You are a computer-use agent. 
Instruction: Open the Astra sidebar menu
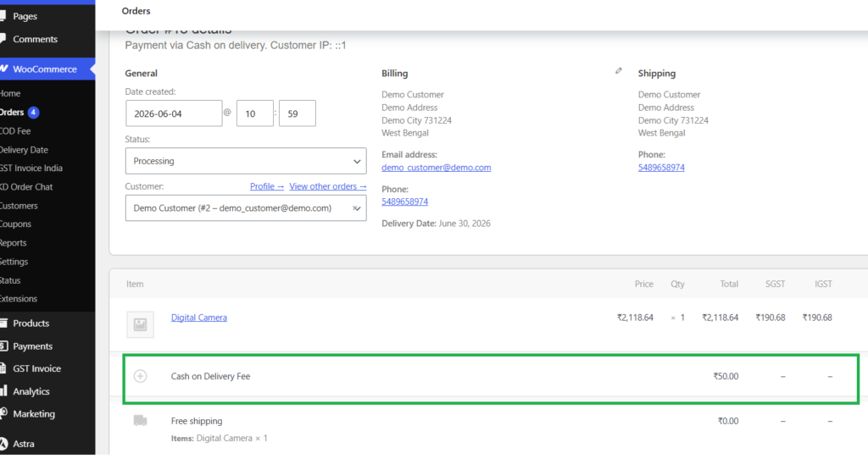(23, 444)
